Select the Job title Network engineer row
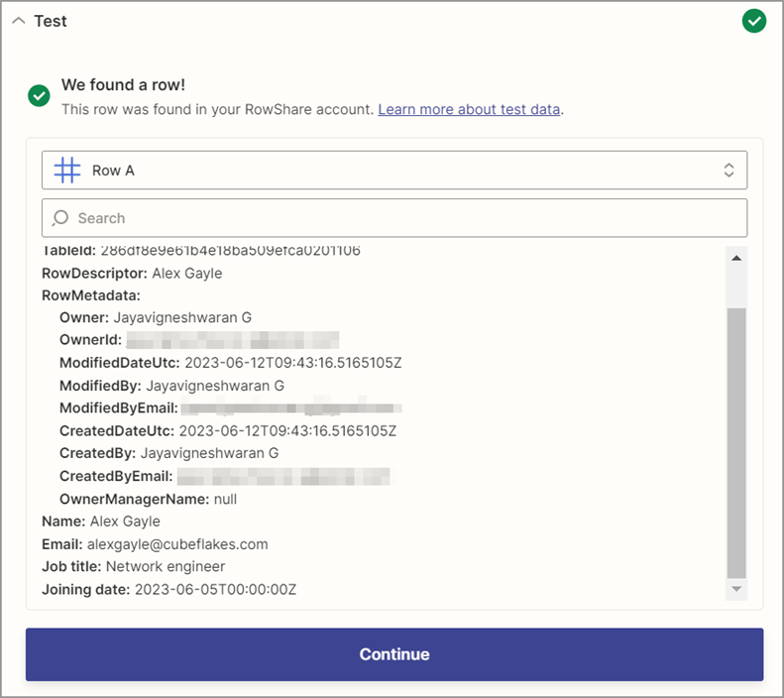This screenshot has height=698, width=784. (133, 567)
